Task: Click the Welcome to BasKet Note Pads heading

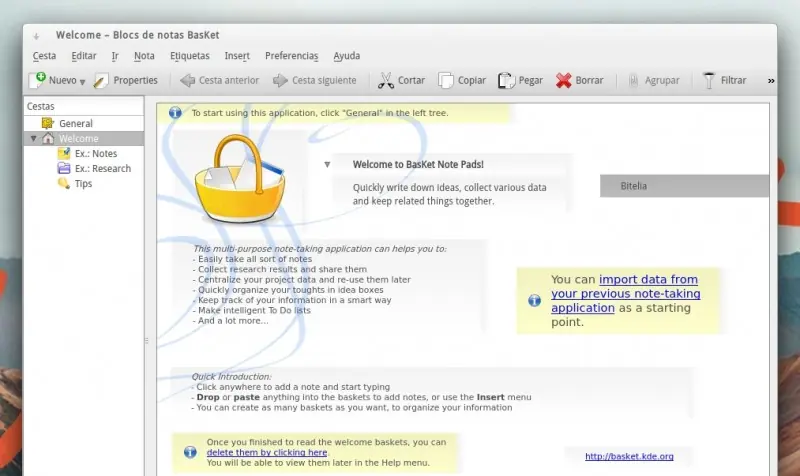Action: (x=418, y=164)
